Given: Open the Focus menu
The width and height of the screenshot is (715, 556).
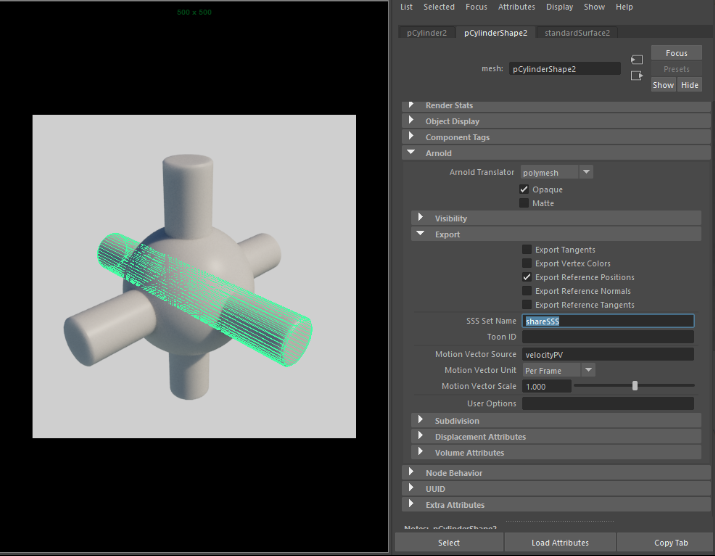Looking at the screenshot, I should point(476,7).
